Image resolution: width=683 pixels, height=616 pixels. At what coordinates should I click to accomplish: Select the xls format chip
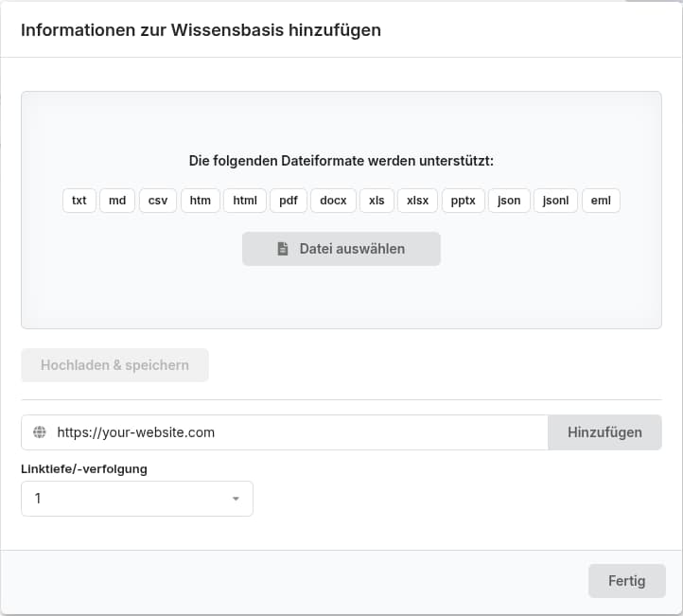pos(377,201)
